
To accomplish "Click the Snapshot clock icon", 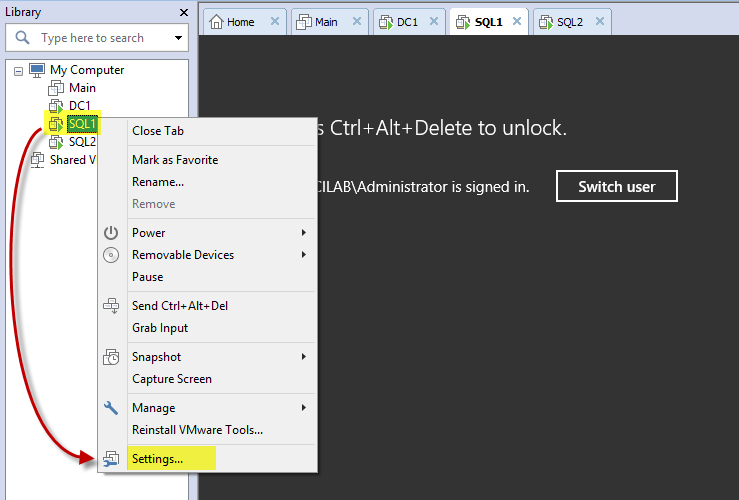I will [111, 357].
